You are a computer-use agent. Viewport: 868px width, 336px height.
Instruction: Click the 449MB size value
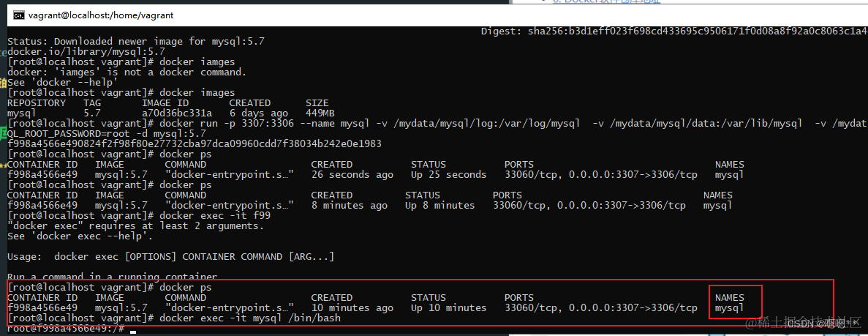(x=320, y=113)
